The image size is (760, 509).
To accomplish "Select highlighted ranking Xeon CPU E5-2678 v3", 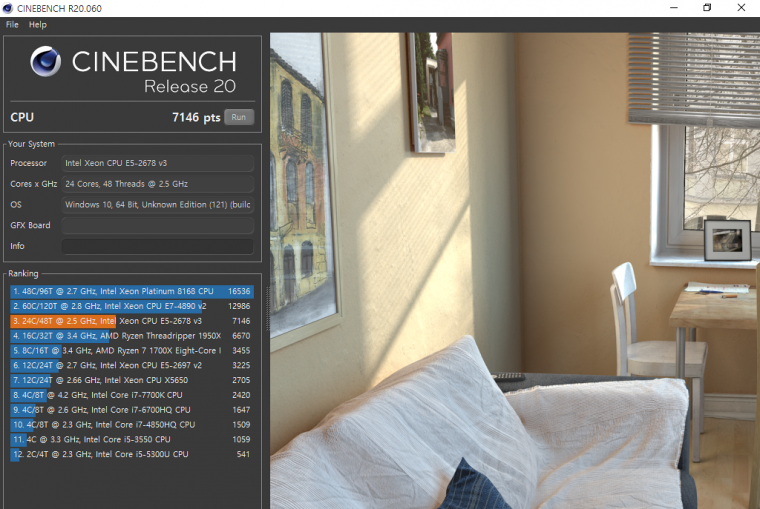I will coord(131,321).
